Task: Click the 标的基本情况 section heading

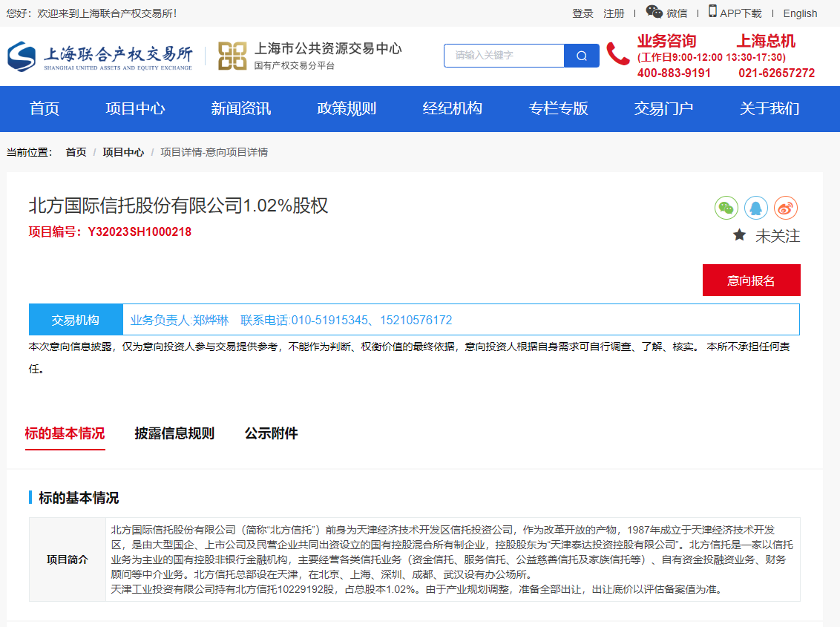Action: pyautogui.click(x=79, y=498)
